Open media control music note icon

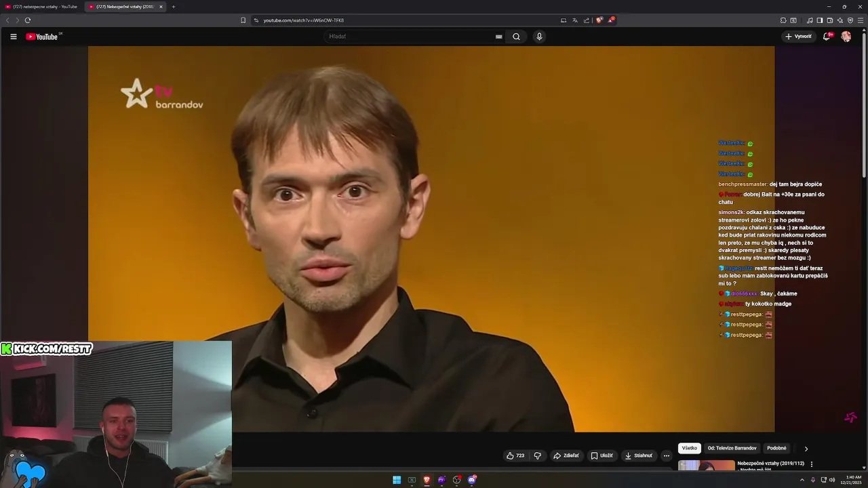pyautogui.click(x=810, y=20)
